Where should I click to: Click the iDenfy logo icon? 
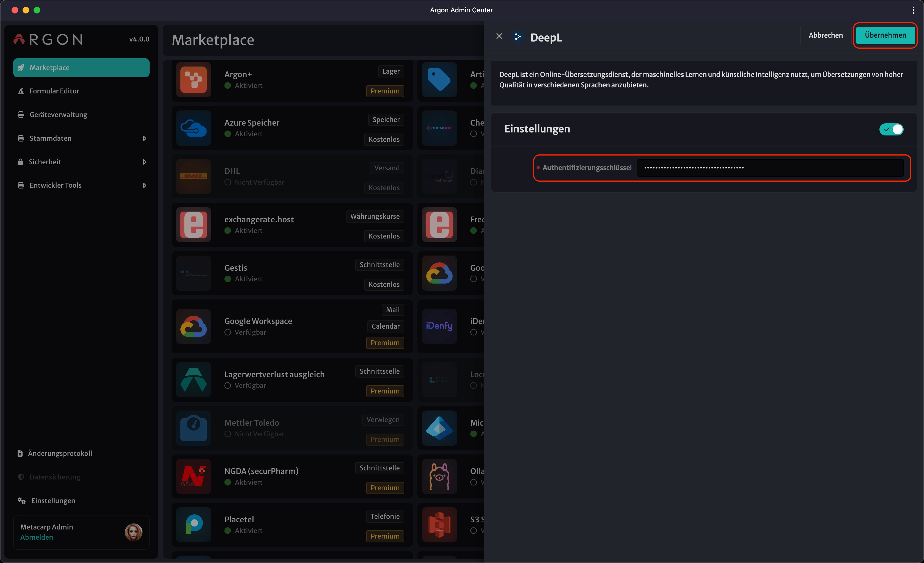439,326
